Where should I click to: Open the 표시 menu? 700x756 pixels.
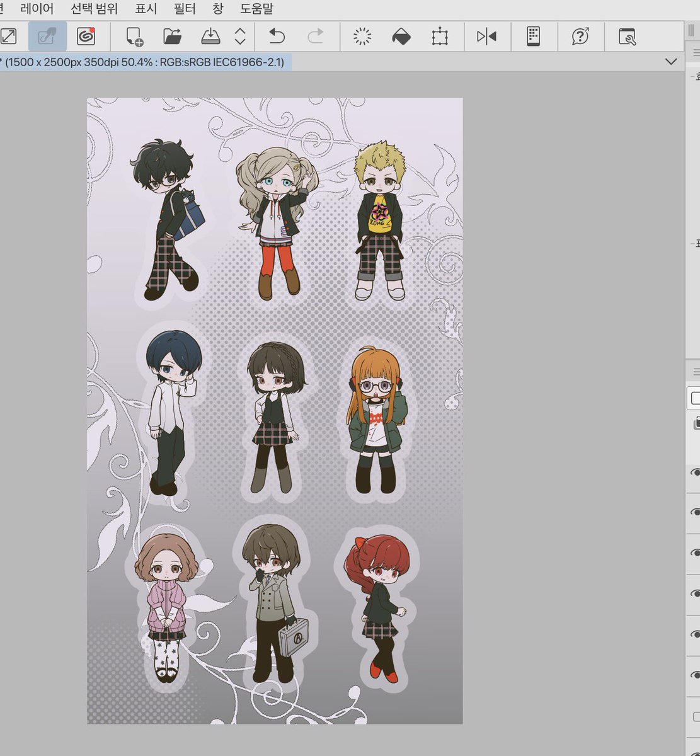click(x=146, y=9)
